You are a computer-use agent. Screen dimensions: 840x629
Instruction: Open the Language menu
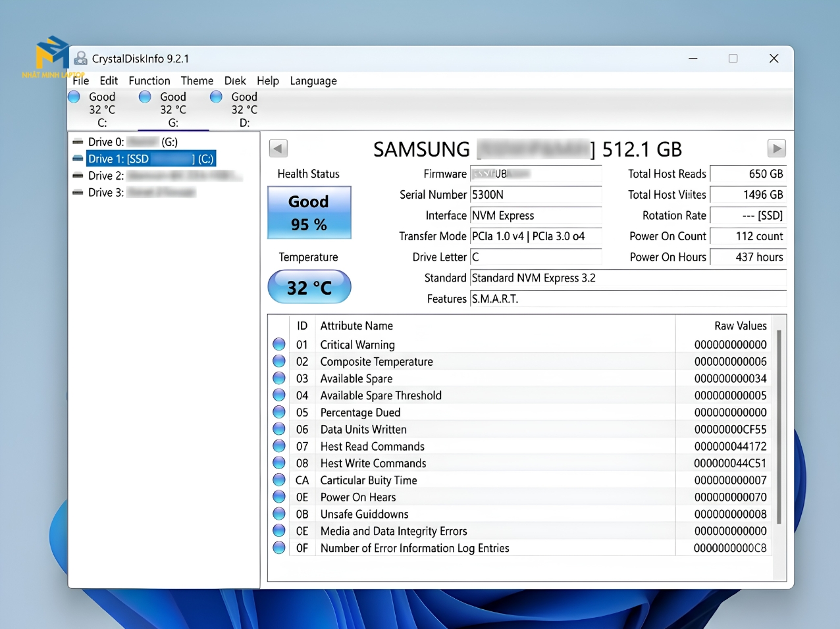pos(313,81)
